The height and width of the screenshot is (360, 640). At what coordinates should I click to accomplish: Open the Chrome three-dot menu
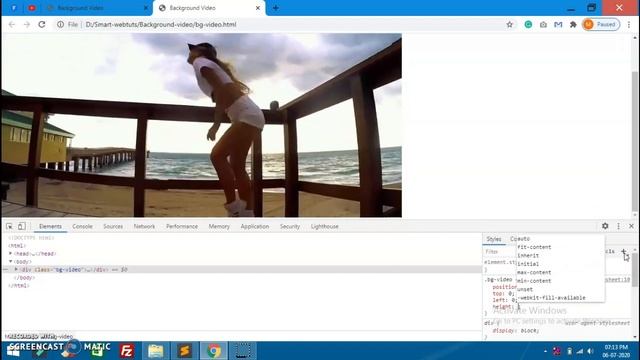pos(629,24)
